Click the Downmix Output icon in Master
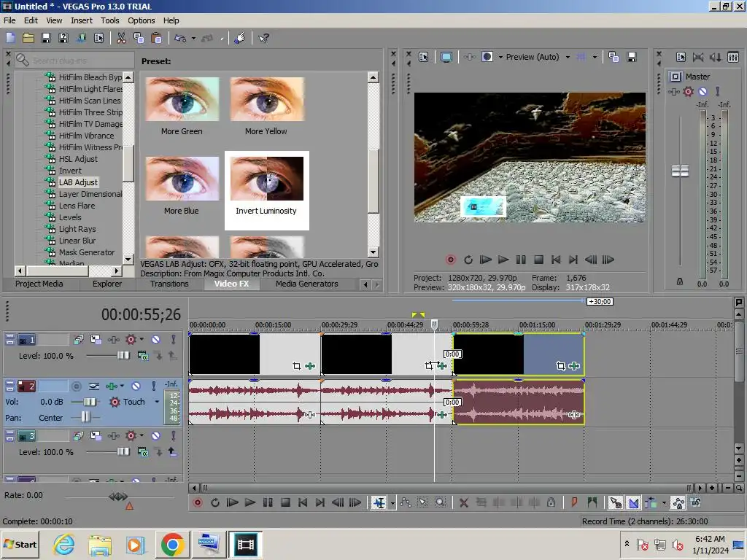Image resolution: width=747 pixels, height=560 pixels. (x=698, y=57)
